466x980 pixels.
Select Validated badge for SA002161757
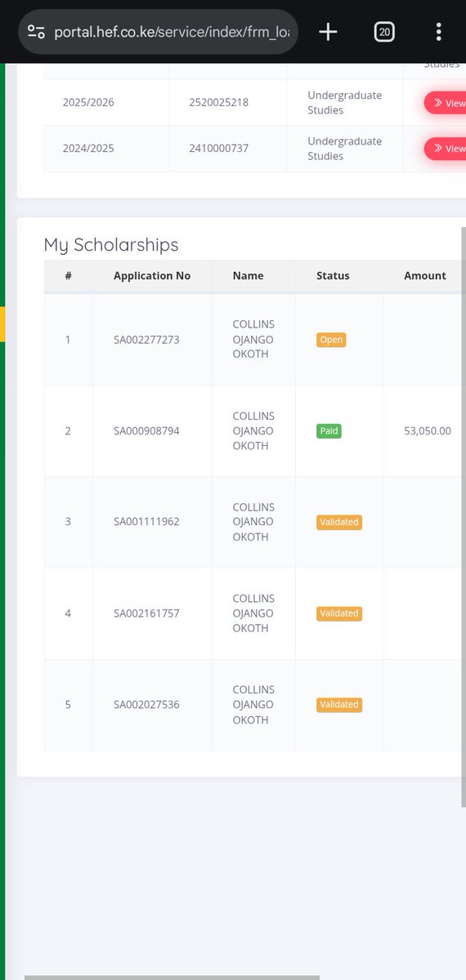[339, 613]
